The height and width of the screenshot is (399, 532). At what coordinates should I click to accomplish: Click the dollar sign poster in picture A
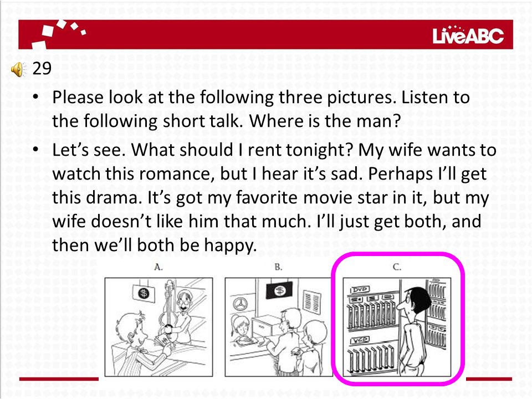[144, 293]
